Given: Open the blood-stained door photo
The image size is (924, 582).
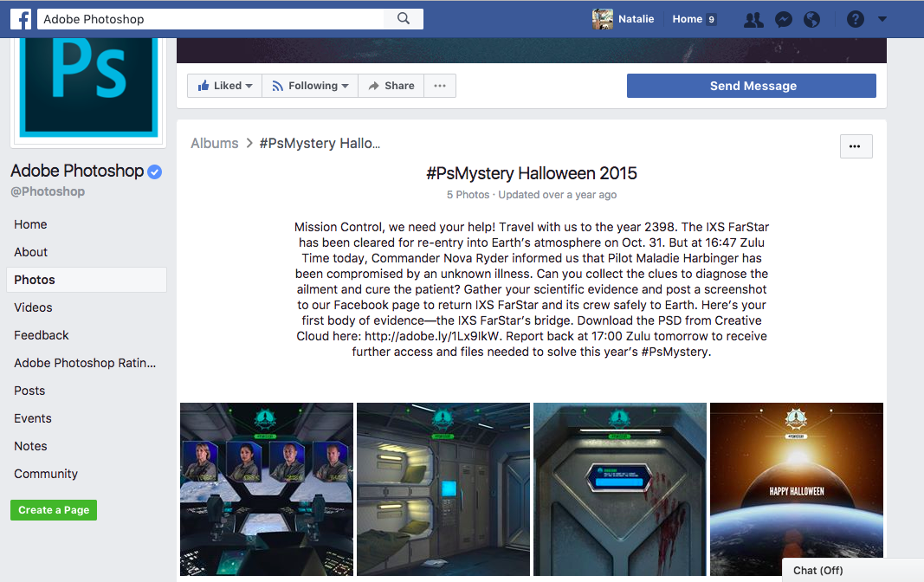Looking at the screenshot, I should click(620, 489).
